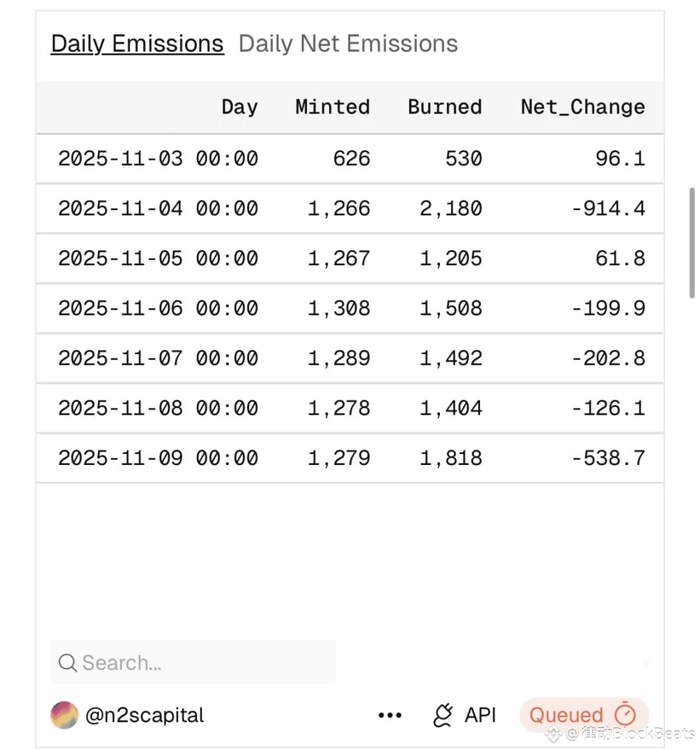Switch to Daily Emissions tab

[137, 44]
